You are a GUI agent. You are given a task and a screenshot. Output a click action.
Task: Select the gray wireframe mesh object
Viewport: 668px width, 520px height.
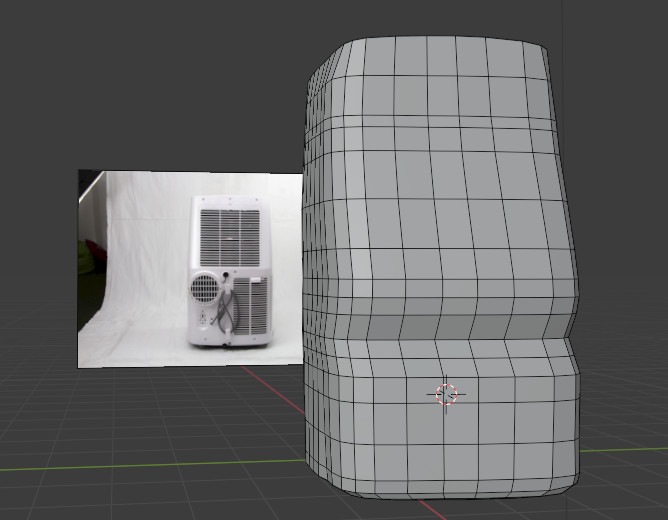coord(441,268)
